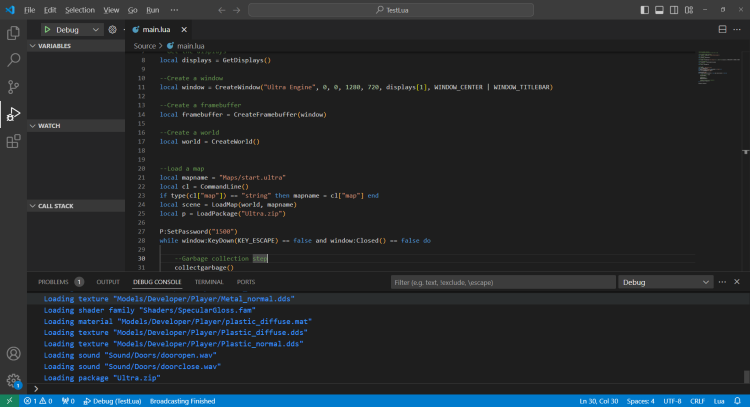
Task: Click the Accounts icon in activity bar
Action: click(x=14, y=353)
